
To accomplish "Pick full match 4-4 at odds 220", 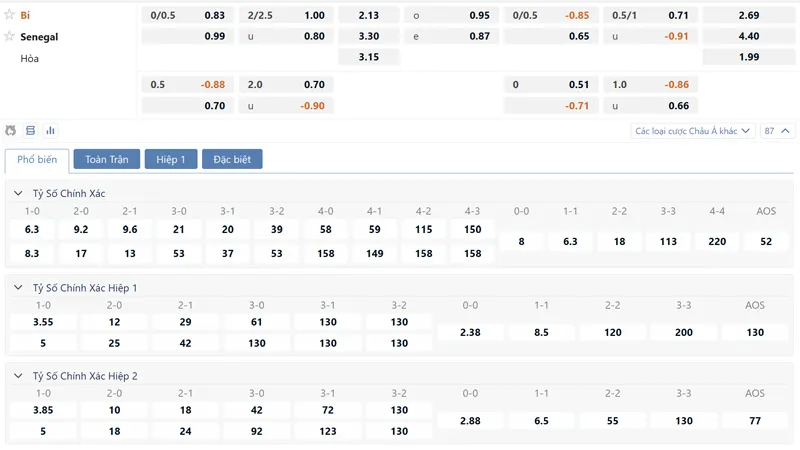I will tap(717, 241).
